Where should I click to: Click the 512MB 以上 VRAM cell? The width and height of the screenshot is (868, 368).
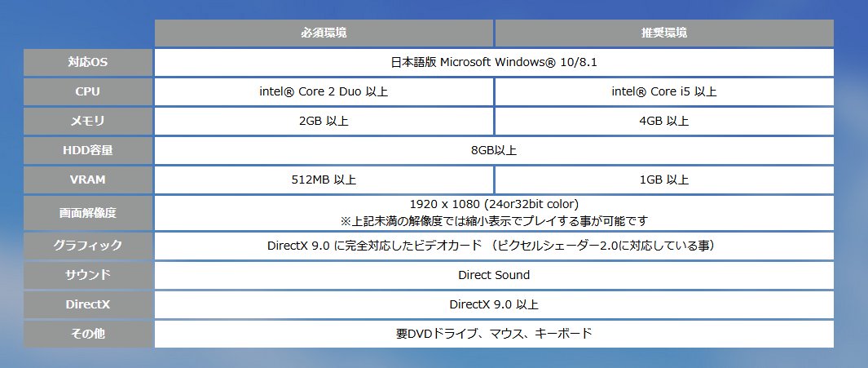324,180
